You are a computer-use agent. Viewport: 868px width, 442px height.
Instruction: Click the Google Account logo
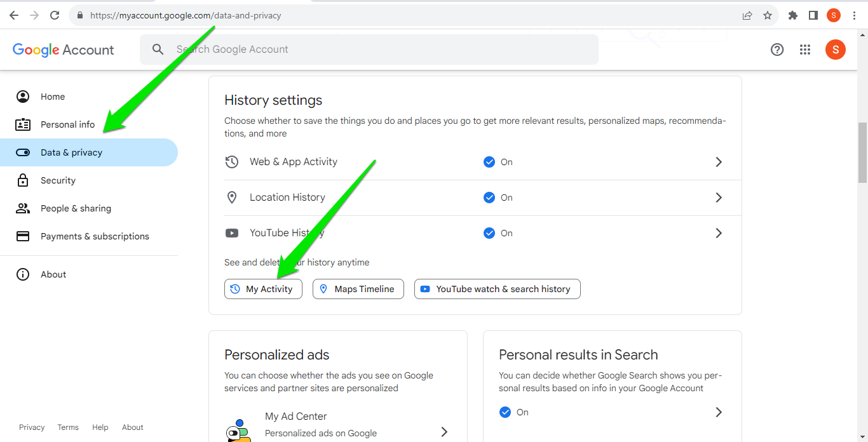(64, 50)
